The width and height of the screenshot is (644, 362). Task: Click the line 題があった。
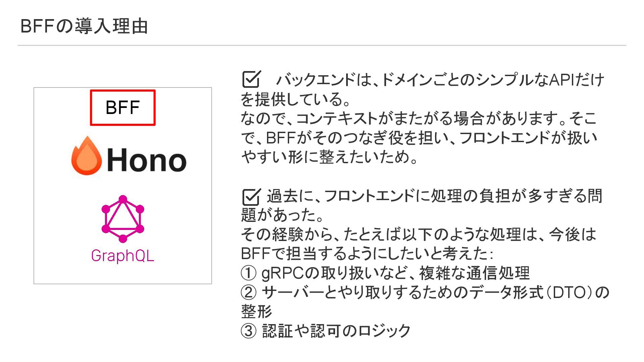282,215
